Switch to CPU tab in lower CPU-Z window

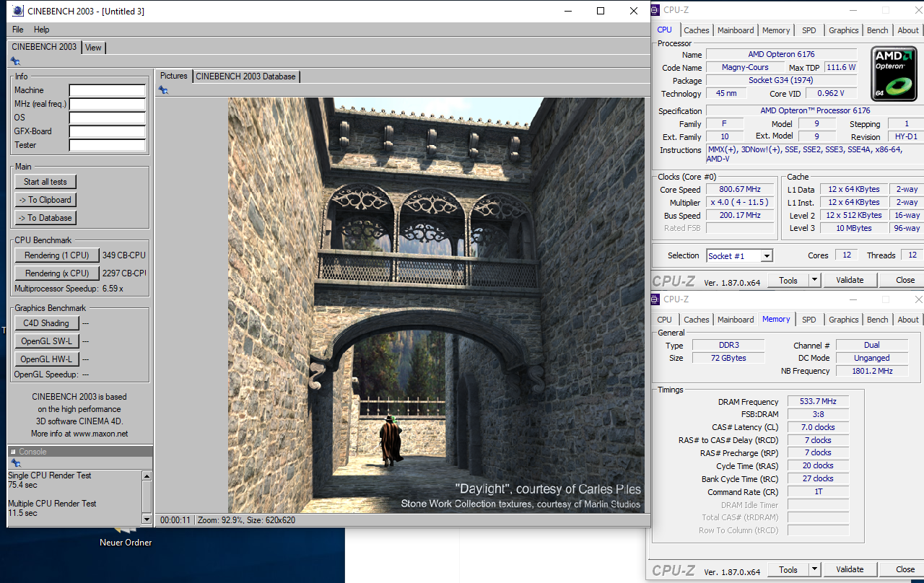[664, 320]
